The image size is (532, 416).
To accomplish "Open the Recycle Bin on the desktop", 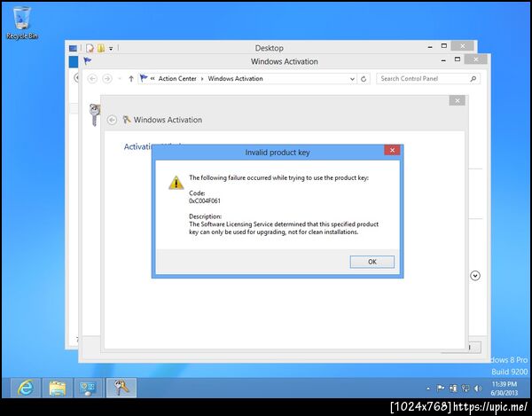I will 22,23.
